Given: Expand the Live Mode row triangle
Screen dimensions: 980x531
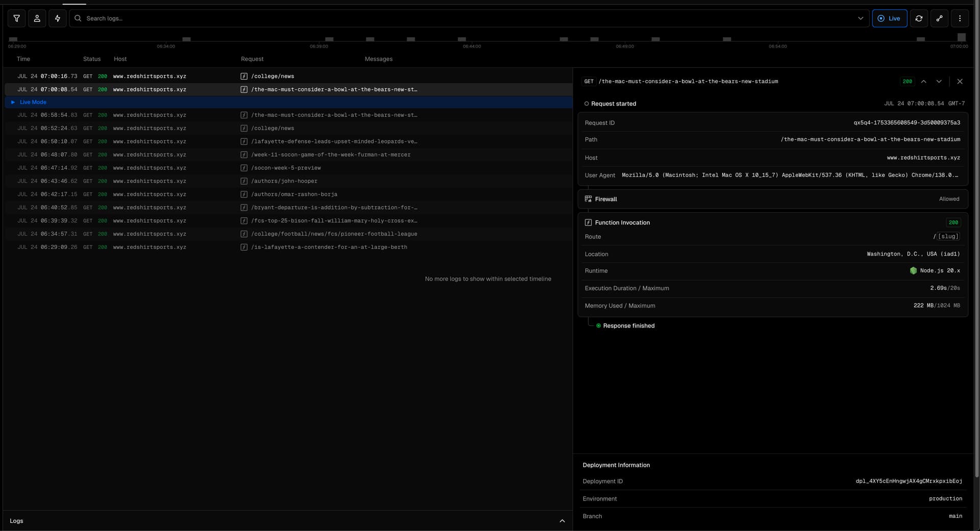Looking at the screenshot, I should tap(13, 103).
